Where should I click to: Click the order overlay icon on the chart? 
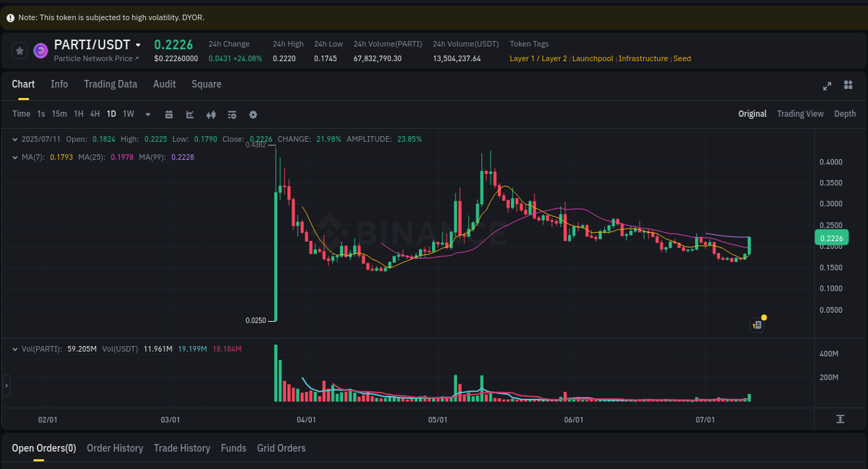tap(756, 324)
